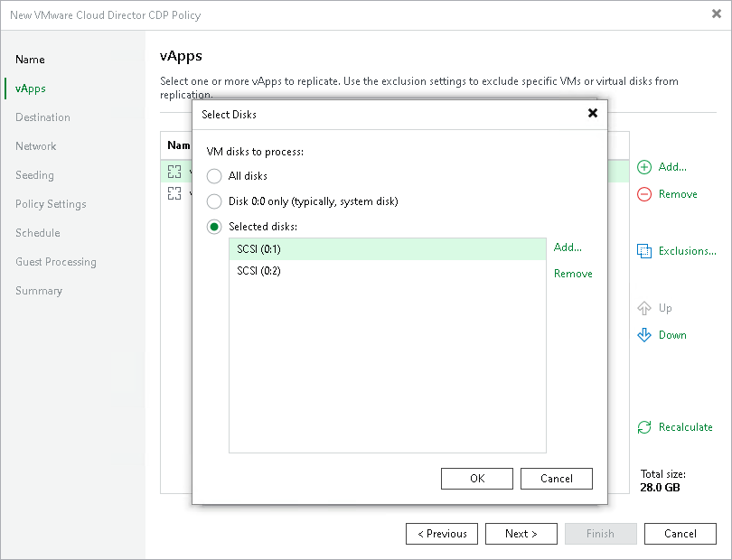Viewport: 732px width, 560px height.
Task: Click the Recalculate refresh icon
Action: [x=644, y=427]
